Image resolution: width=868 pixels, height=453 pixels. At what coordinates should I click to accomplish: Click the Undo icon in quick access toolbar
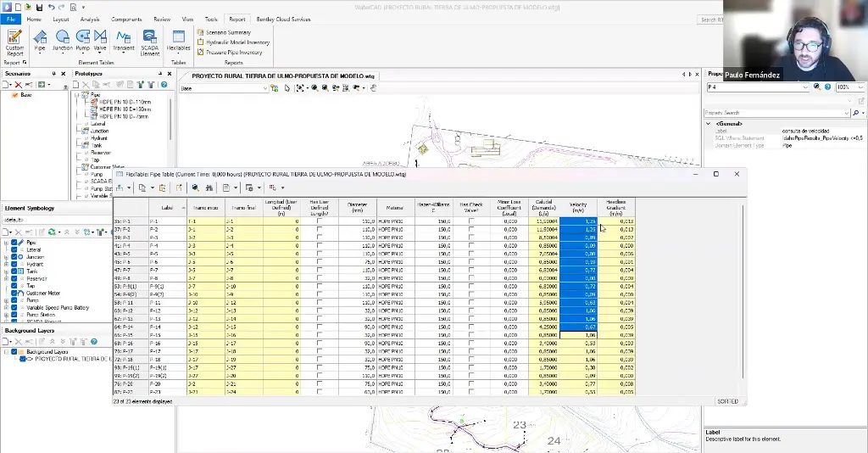tap(51, 7)
